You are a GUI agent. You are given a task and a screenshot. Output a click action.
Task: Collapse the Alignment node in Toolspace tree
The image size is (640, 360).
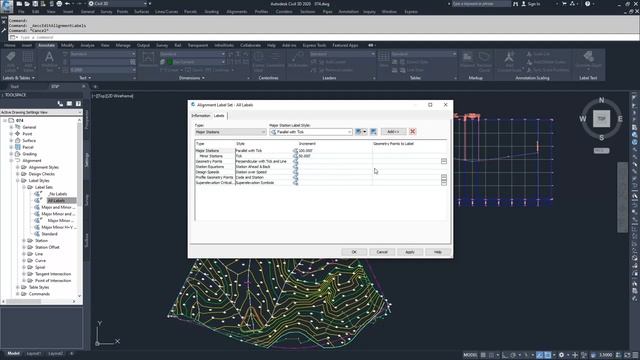click(x=11, y=160)
